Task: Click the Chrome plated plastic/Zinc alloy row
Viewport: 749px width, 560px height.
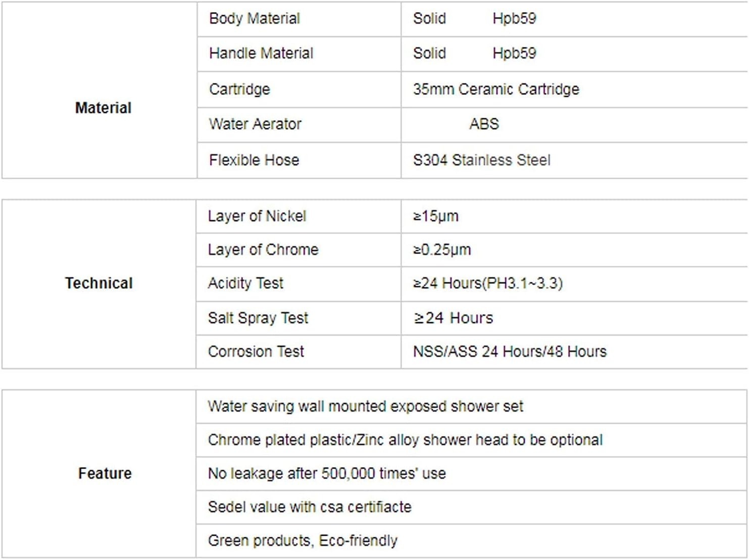Action: tap(472, 440)
